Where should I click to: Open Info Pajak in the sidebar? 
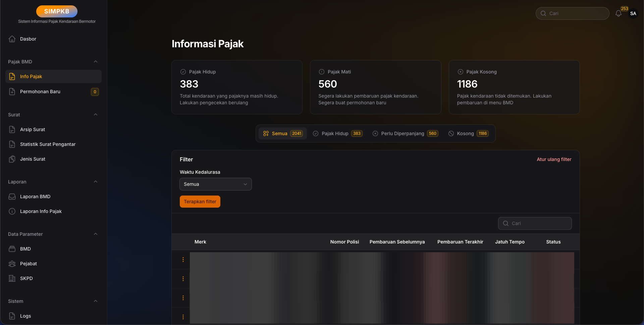53,76
